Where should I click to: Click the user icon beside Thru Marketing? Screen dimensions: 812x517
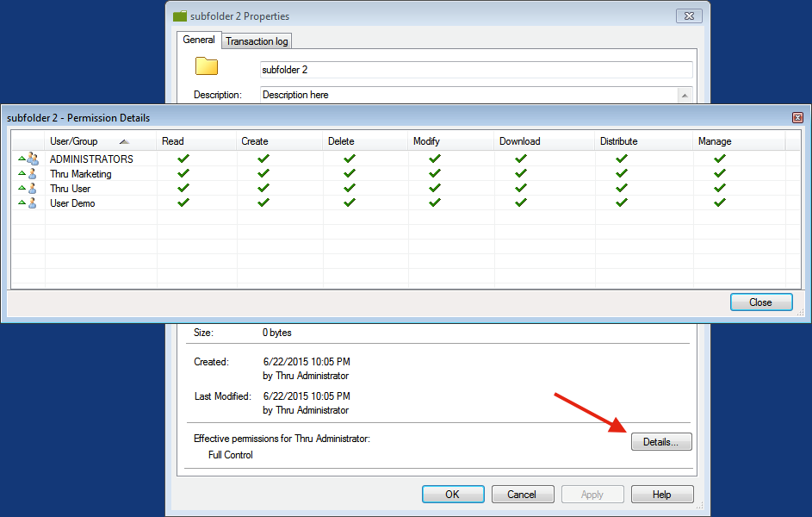(33, 174)
